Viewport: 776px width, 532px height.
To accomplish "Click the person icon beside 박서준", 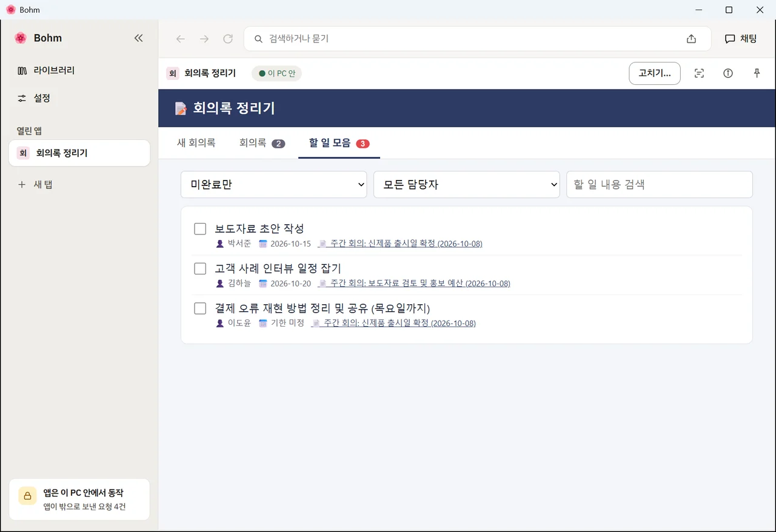I will point(220,244).
